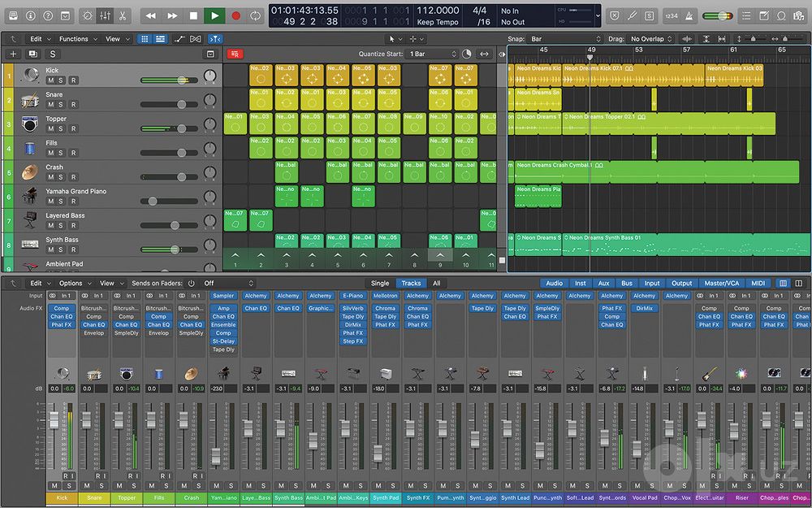
Task: Switch the mixer to Single view
Action: coord(380,284)
